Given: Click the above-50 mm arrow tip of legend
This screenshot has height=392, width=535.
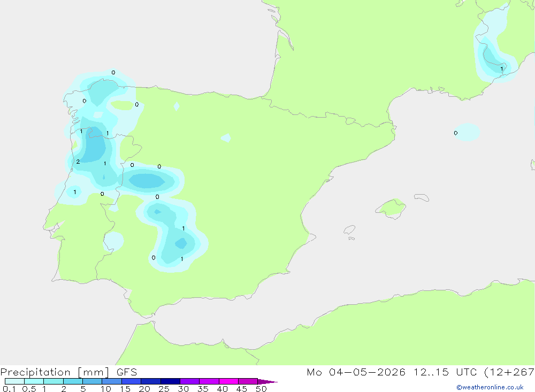Looking at the screenshot, I should coord(267,381).
